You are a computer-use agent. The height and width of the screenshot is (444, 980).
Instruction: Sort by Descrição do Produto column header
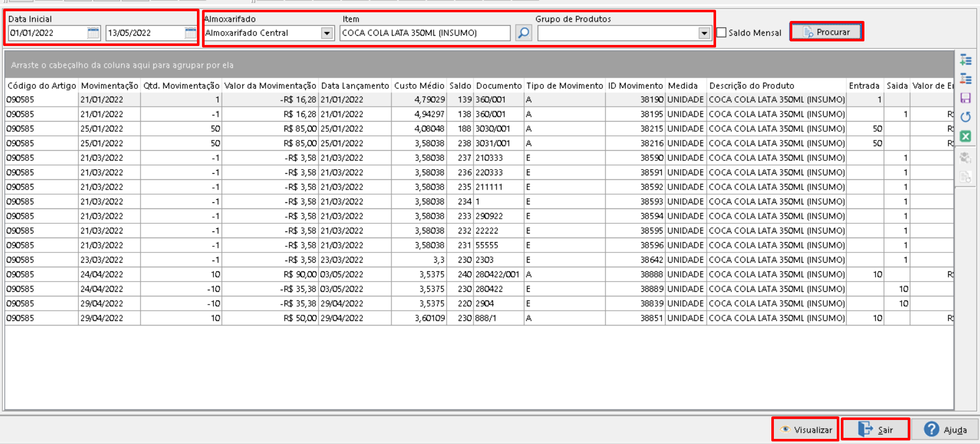click(776, 86)
